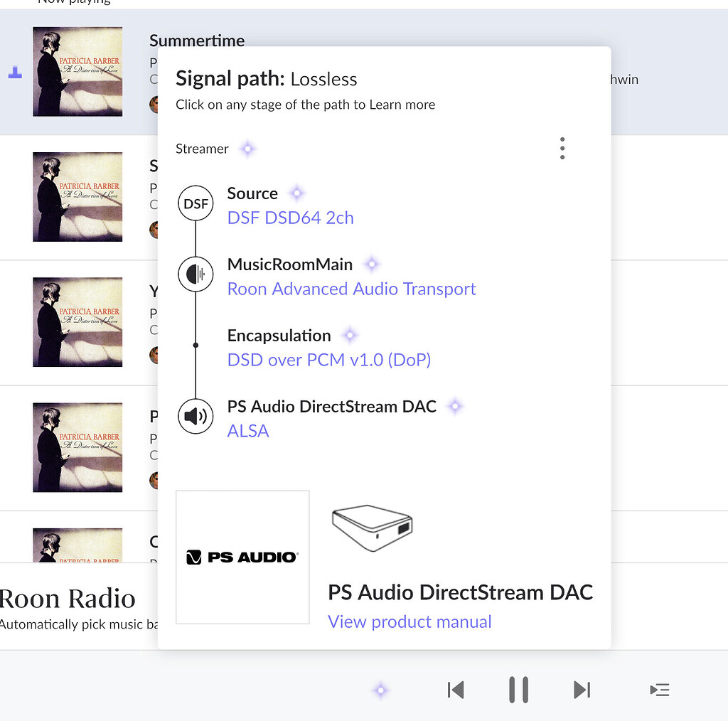Click the Roon Advanced Audio Transport link
This screenshot has width=728, height=721.
pos(351,289)
